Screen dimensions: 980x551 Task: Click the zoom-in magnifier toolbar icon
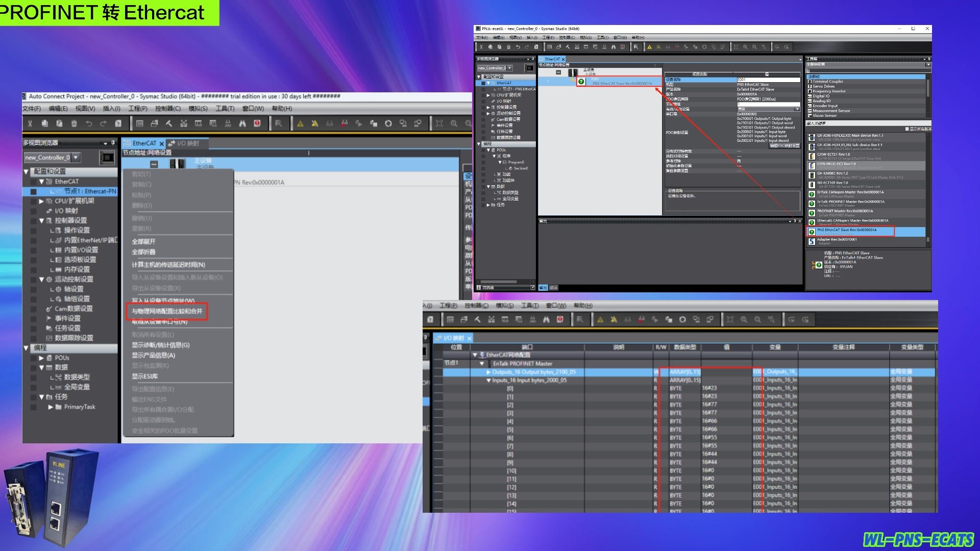tap(454, 123)
